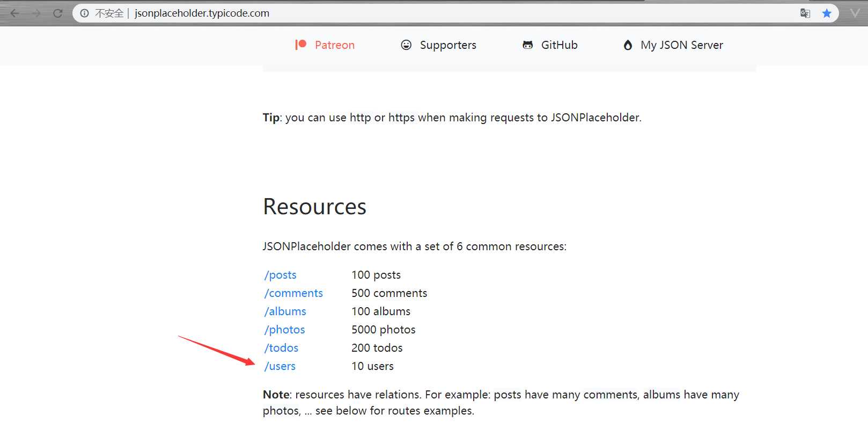
Task: Click the translate page icon
Action: (805, 13)
